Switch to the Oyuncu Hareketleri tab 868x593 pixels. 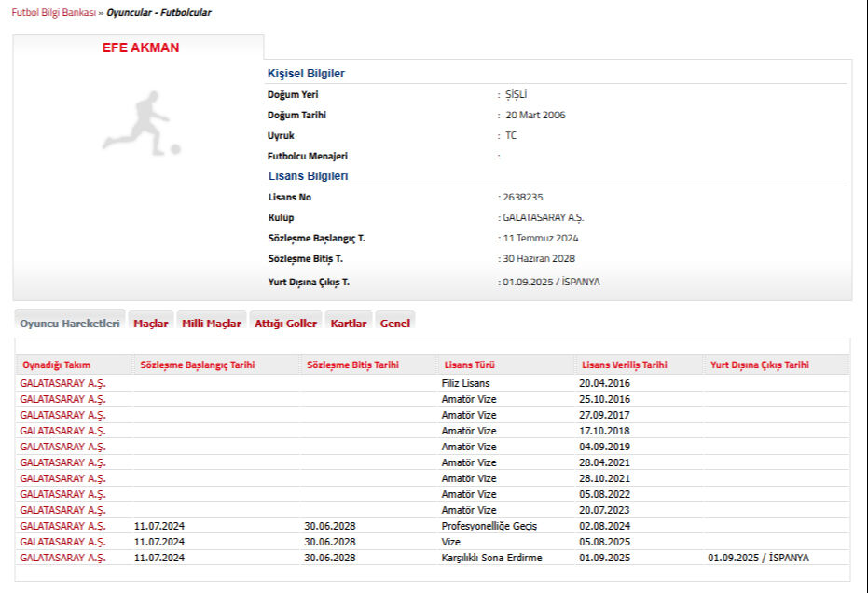coord(70,324)
